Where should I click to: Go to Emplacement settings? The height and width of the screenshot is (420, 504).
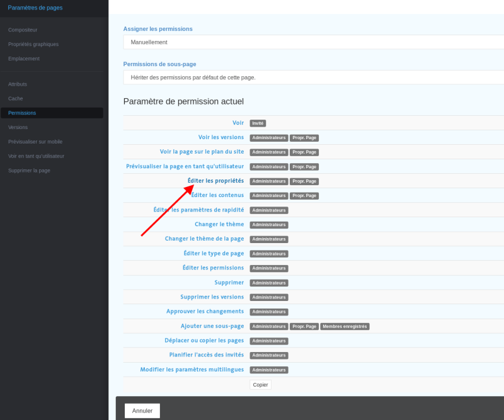coord(24,59)
